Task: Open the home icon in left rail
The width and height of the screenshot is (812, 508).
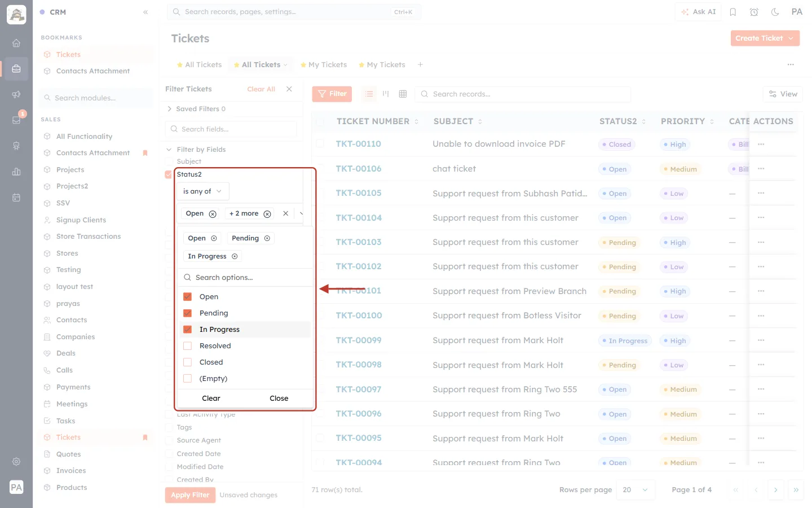Action: 16,43
